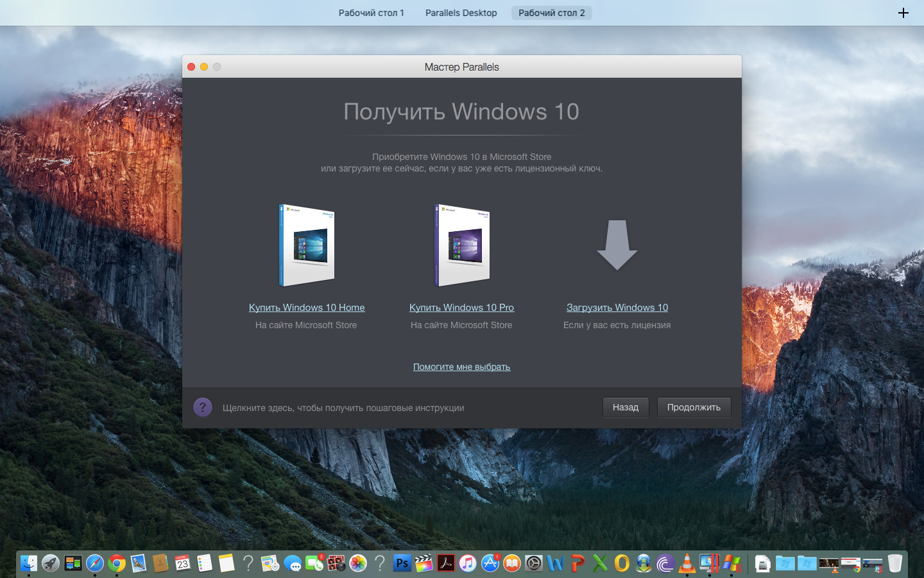
Task: Open the Trash in the Dock
Action: click(894, 563)
